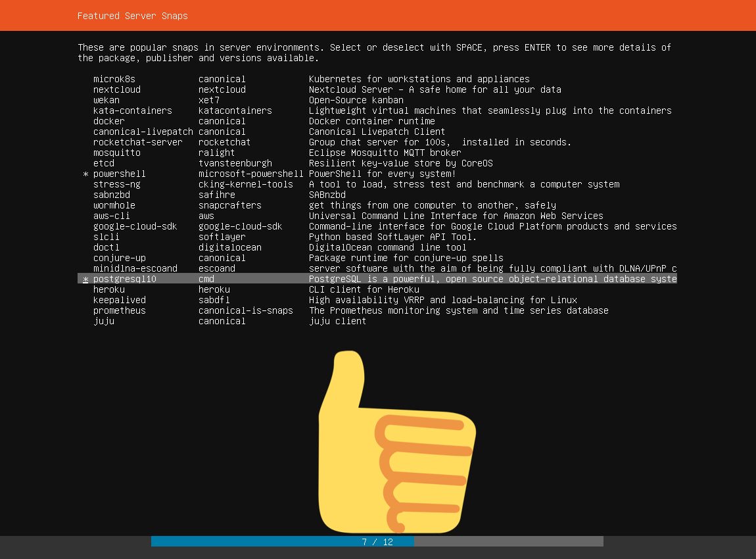The width and height of the screenshot is (756, 559).
Task: Select the prometheus snap entry
Action: [377, 310]
